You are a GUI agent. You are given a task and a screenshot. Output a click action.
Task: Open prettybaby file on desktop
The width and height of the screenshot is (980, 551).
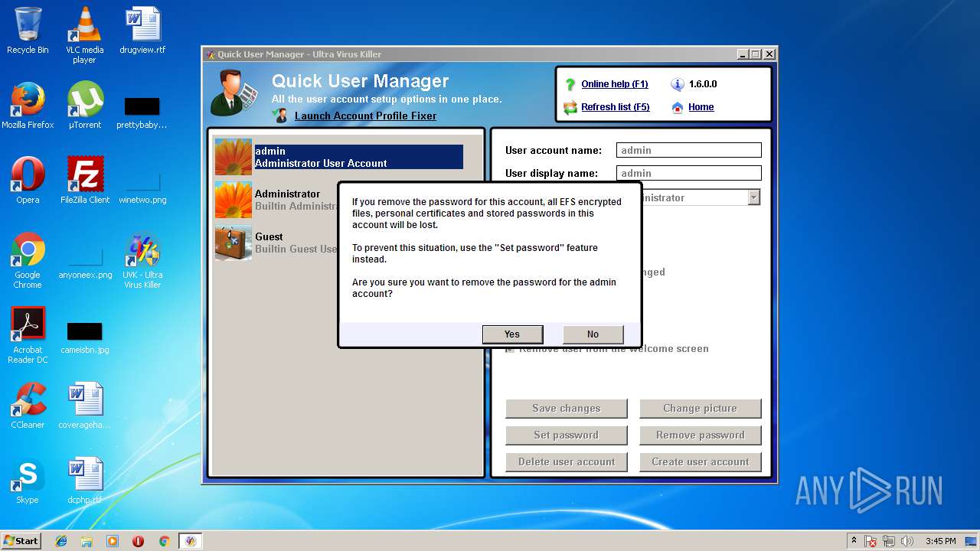point(142,111)
